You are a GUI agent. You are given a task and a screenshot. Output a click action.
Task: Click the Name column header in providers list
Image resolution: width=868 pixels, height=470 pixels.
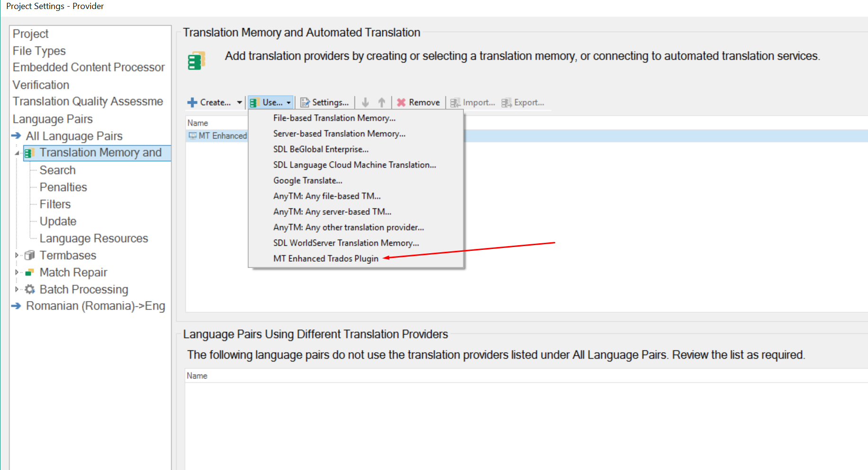coord(198,123)
